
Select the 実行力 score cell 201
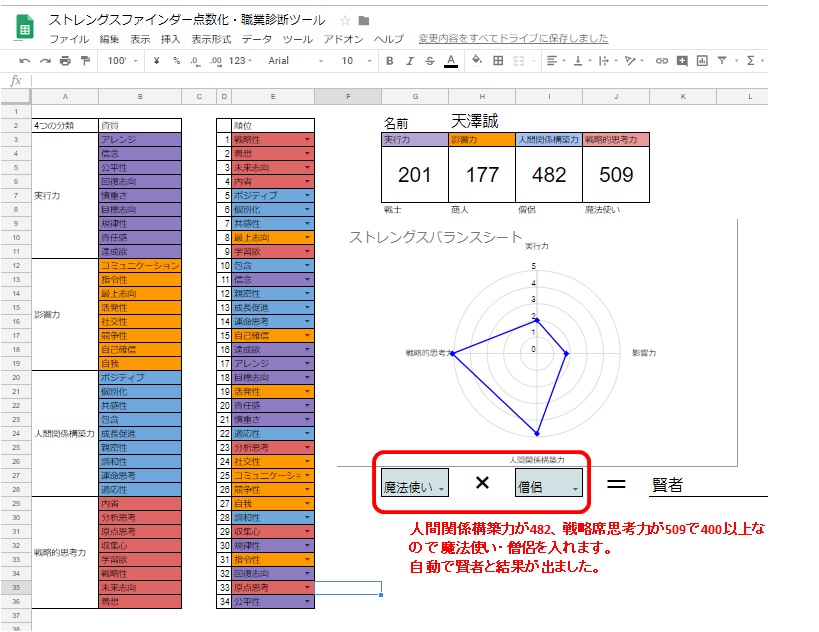(x=415, y=174)
